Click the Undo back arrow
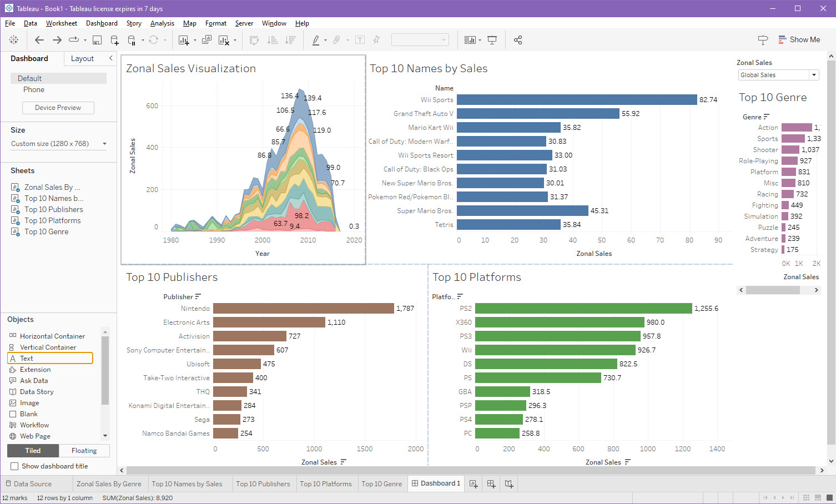This screenshot has width=836, height=504. coord(39,40)
